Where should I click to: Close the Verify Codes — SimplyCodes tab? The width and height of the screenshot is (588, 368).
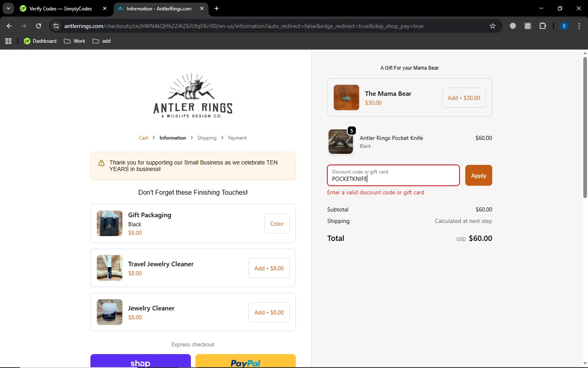(x=105, y=8)
